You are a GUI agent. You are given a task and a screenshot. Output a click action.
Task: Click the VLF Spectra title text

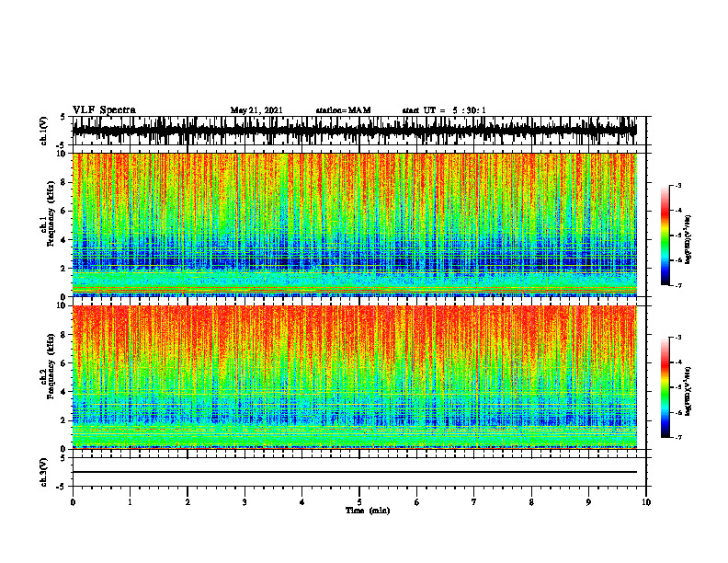[104, 110]
